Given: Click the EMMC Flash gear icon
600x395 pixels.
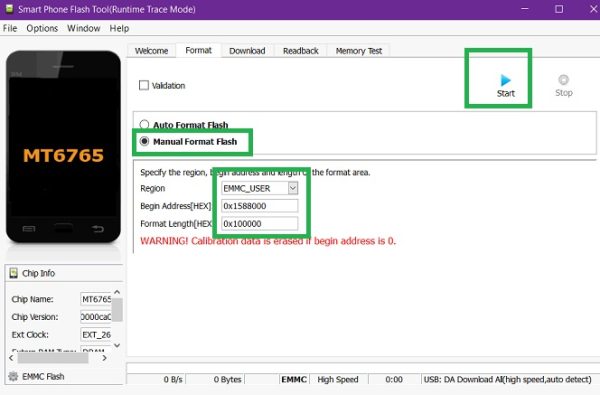Looking at the screenshot, I should [x=13, y=376].
